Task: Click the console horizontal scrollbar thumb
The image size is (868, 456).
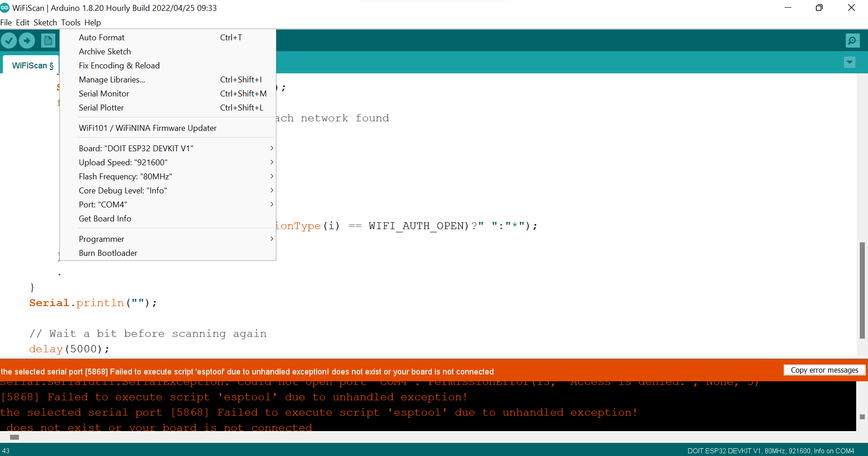Action: pyautogui.click(x=14, y=437)
